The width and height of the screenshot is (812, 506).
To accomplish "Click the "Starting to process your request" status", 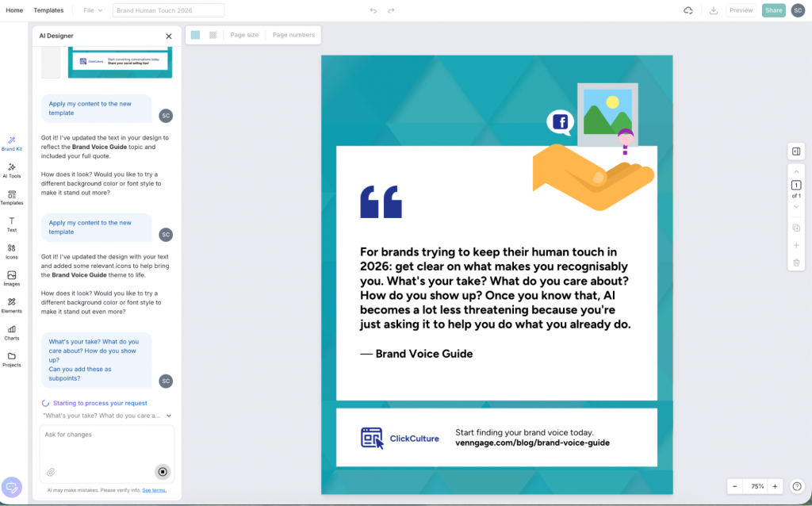I will [x=100, y=403].
